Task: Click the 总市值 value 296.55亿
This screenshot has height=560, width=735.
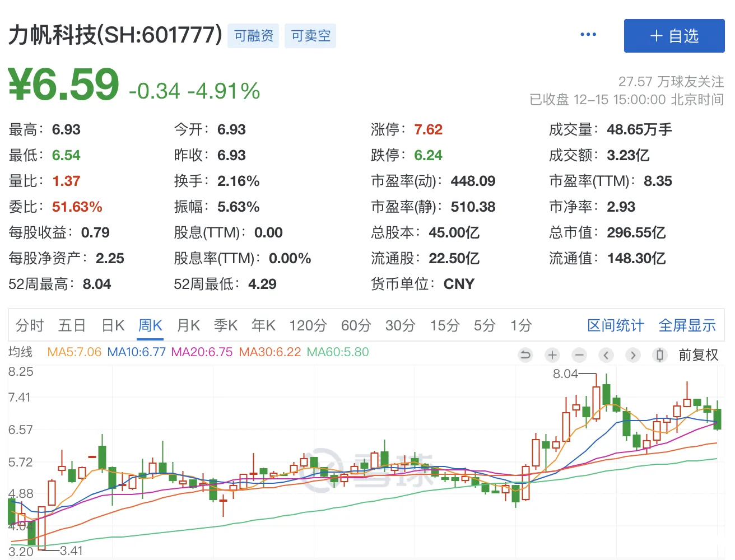Action: coord(636,232)
